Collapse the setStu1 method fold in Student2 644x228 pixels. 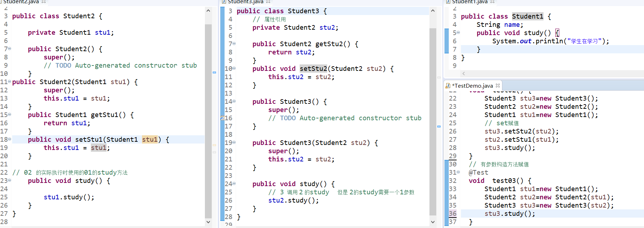click(10, 139)
